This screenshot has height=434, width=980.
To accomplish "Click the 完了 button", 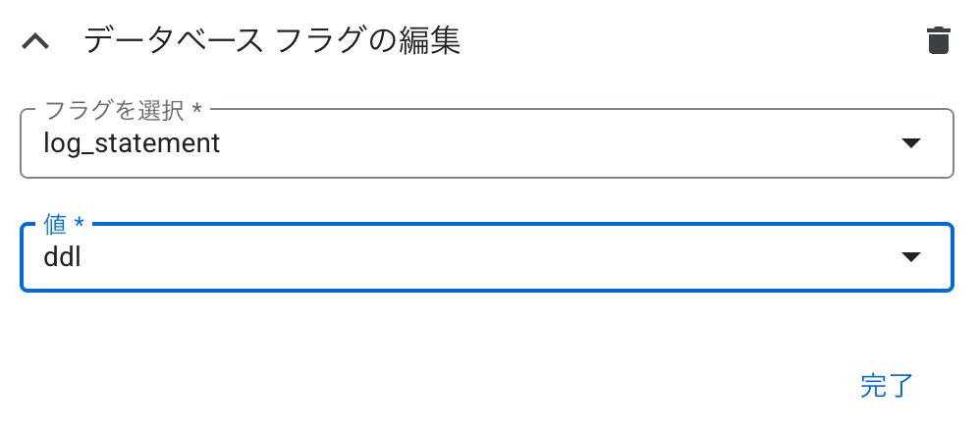I will click(x=887, y=386).
